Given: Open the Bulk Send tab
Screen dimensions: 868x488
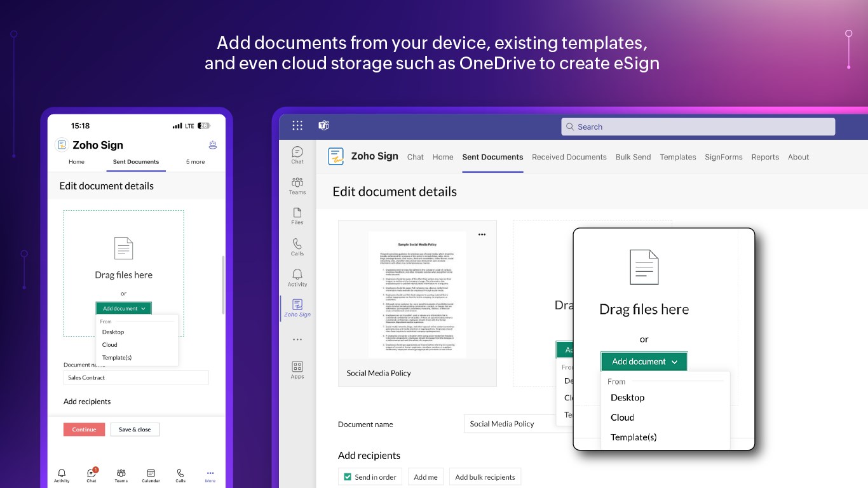Looking at the screenshot, I should pos(633,157).
